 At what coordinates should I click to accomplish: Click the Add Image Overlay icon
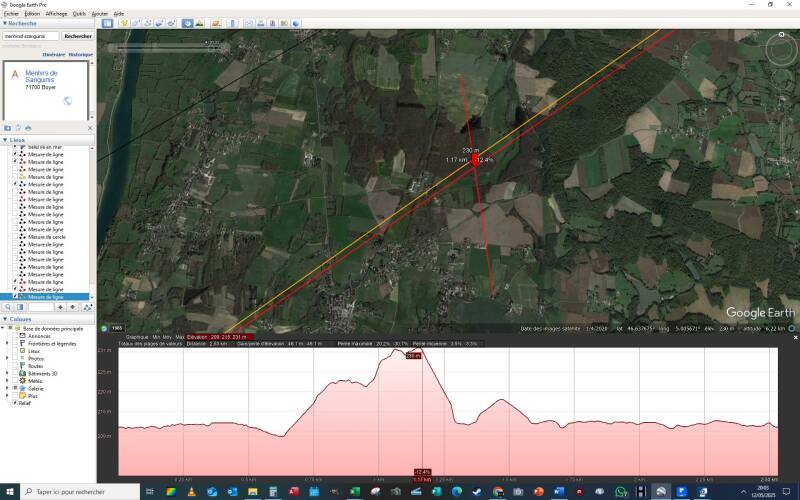pyautogui.click(x=159, y=23)
